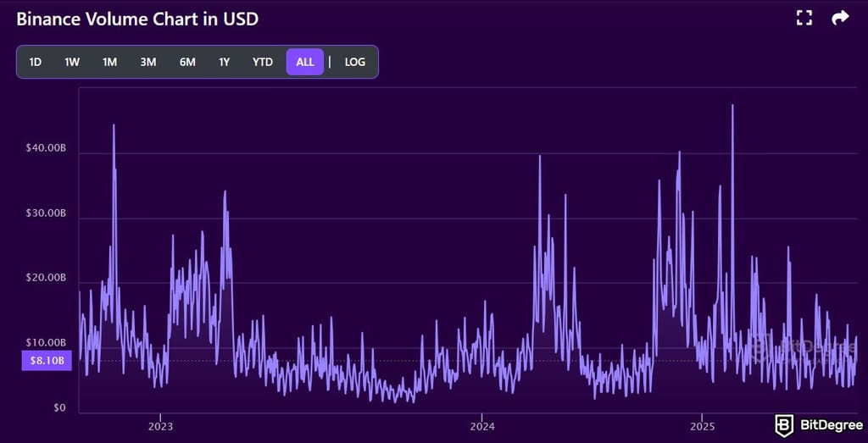This screenshot has width=868, height=443.
Task: Select the 1D time range
Action: 36,62
